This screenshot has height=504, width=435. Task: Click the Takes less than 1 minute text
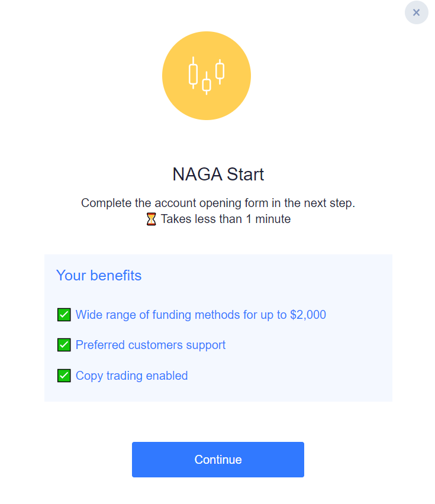click(225, 219)
